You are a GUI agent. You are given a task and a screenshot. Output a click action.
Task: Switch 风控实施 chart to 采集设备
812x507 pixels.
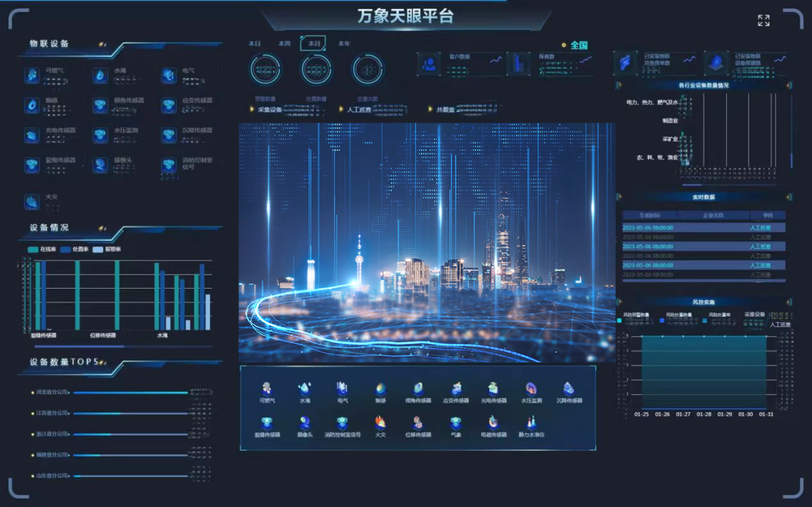pyautogui.click(x=755, y=314)
